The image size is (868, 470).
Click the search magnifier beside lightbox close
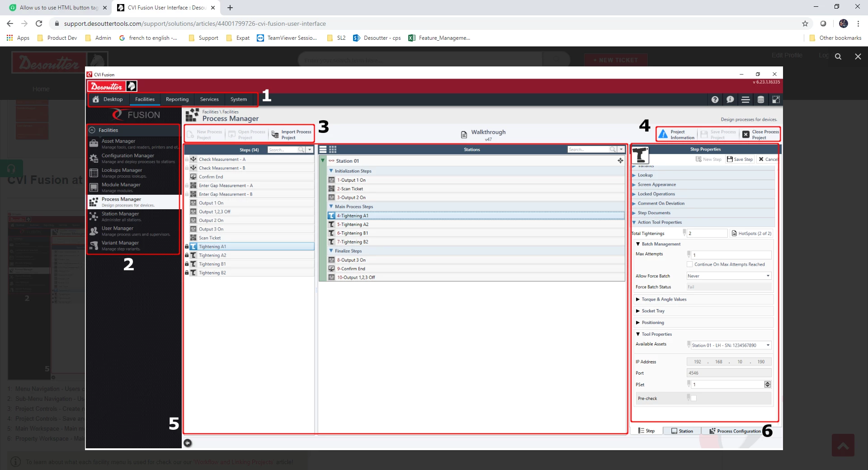[838, 56]
